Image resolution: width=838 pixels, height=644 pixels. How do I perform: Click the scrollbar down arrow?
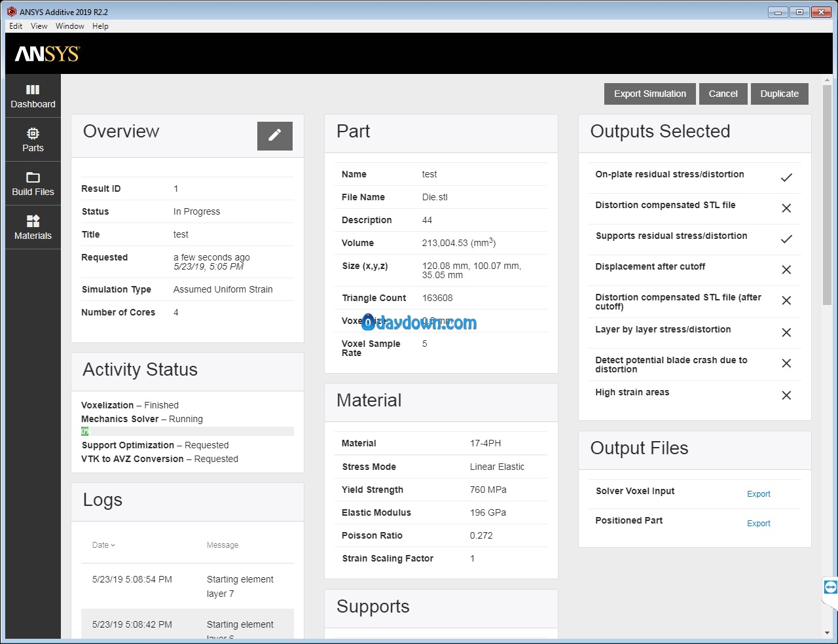(827, 633)
